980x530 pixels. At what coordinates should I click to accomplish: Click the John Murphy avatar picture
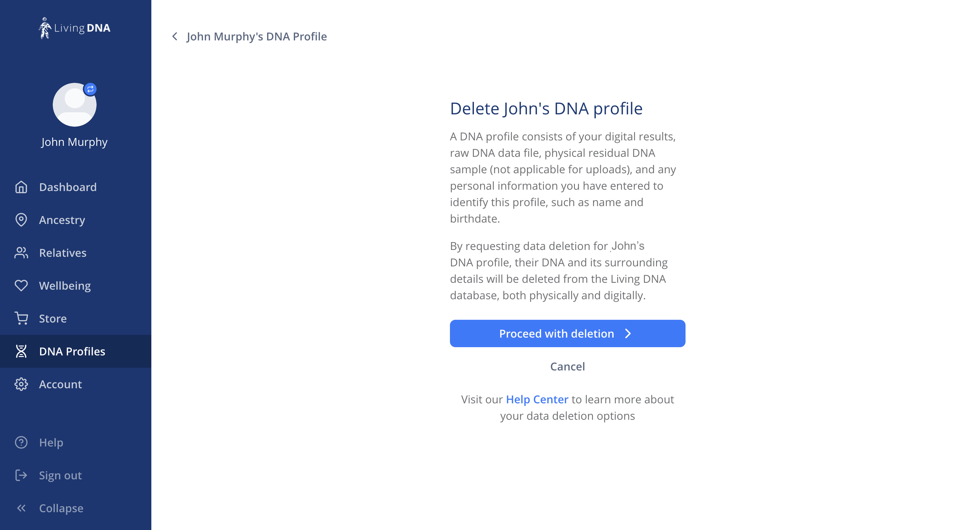(75, 105)
